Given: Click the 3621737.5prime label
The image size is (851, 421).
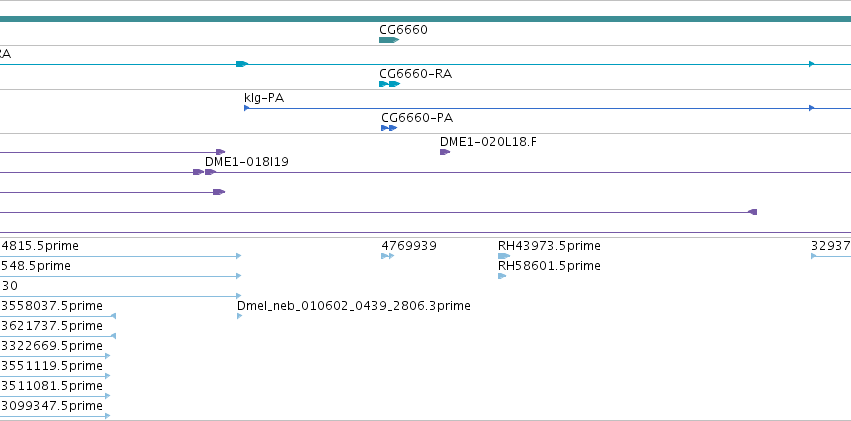Looking at the screenshot, I should (x=52, y=326).
